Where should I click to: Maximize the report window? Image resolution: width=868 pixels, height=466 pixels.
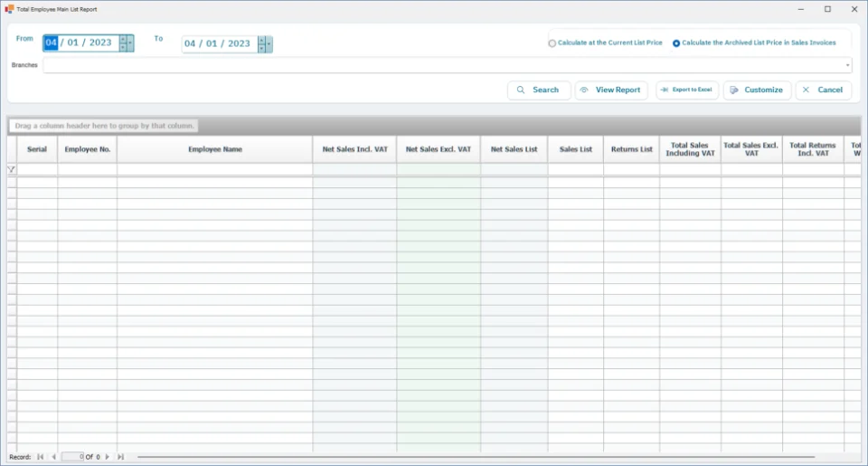(x=827, y=9)
